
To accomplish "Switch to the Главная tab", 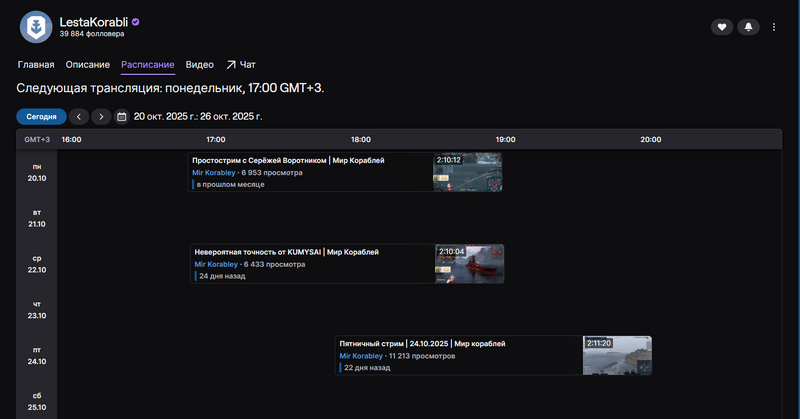I will 36,65.
